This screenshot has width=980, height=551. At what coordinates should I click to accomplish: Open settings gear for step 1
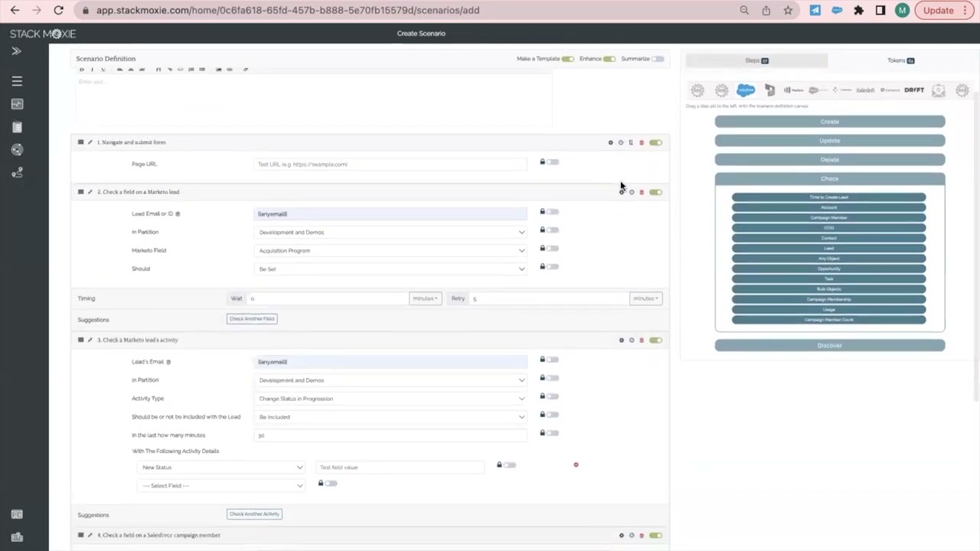pyautogui.click(x=611, y=142)
